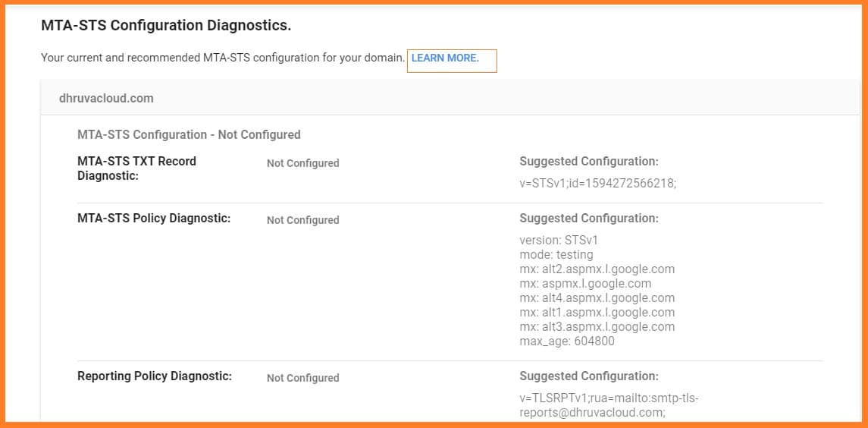This screenshot has width=868, height=428.
Task: Click Not Configured status for TXT Record
Action: pyautogui.click(x=302, y=163)
